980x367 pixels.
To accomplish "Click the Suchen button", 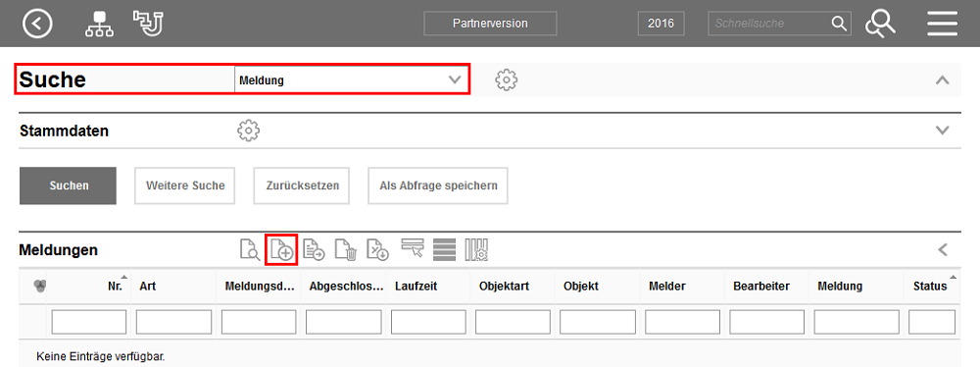I will point(69,186).
